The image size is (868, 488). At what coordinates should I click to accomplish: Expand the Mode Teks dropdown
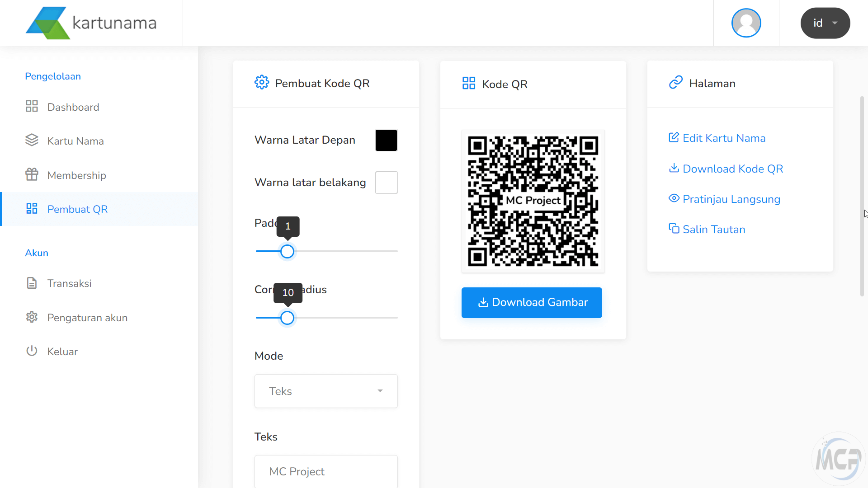[x=326, y=391]
